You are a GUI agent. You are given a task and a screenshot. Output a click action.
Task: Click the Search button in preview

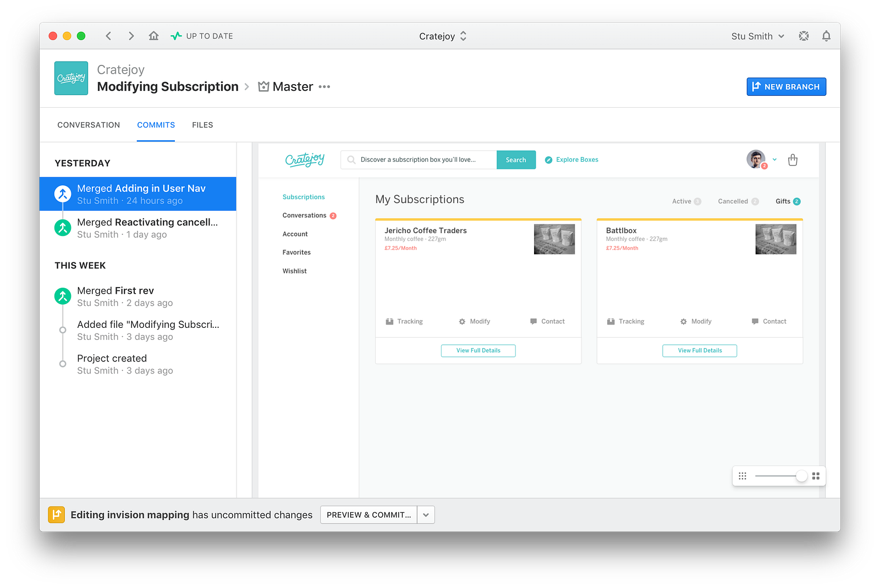click(516, 160)
